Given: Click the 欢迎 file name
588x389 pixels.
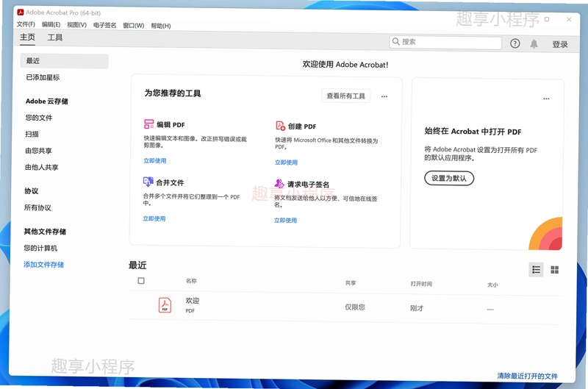Looking at the screenshot, I should (x=193, y=301).
